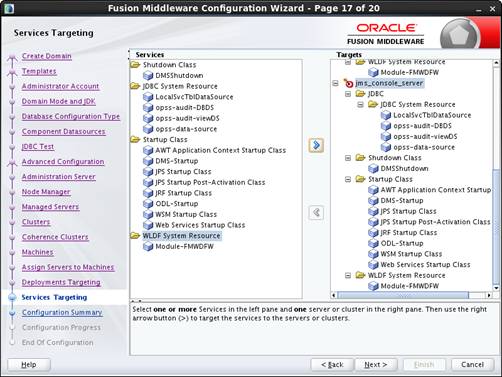502x377 pixels.
Task: Select JPS Startup Post-Activation Class in Targets
Action: pyautogui.click(x=435, y=222)
